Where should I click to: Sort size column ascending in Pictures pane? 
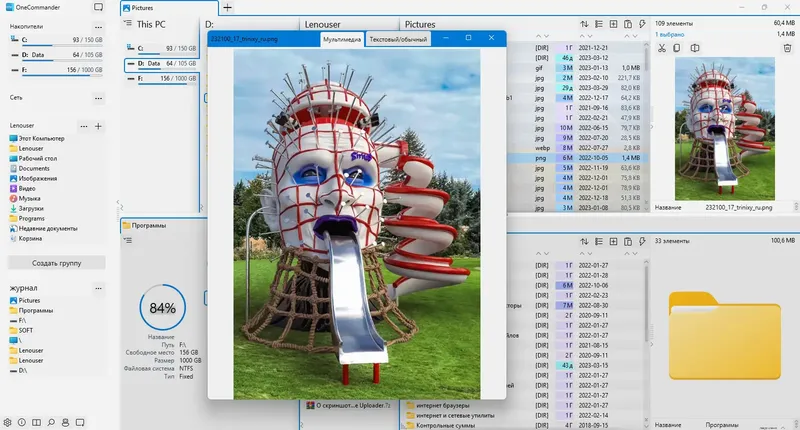tap(627, 36)
